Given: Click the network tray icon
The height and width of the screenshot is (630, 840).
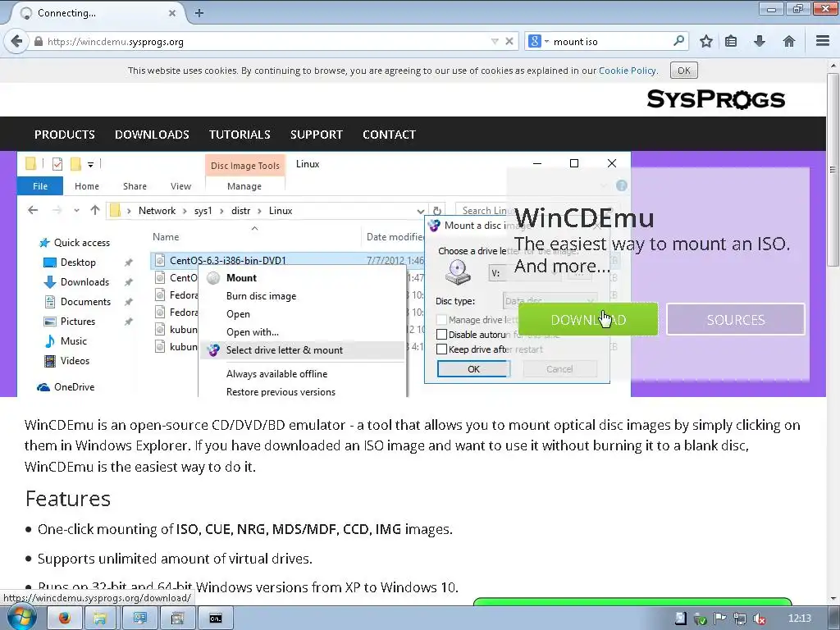Looking at the screenshot, I should 740,619.
